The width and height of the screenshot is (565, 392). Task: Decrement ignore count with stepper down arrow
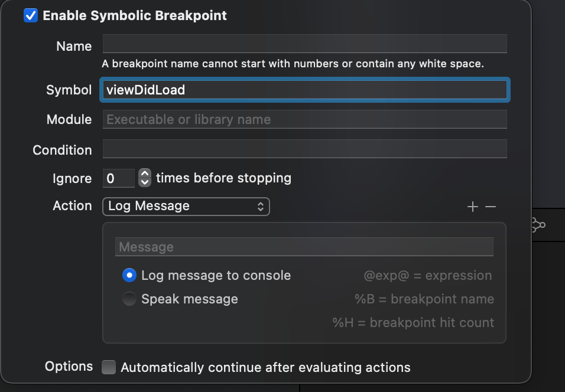[145, 182]
